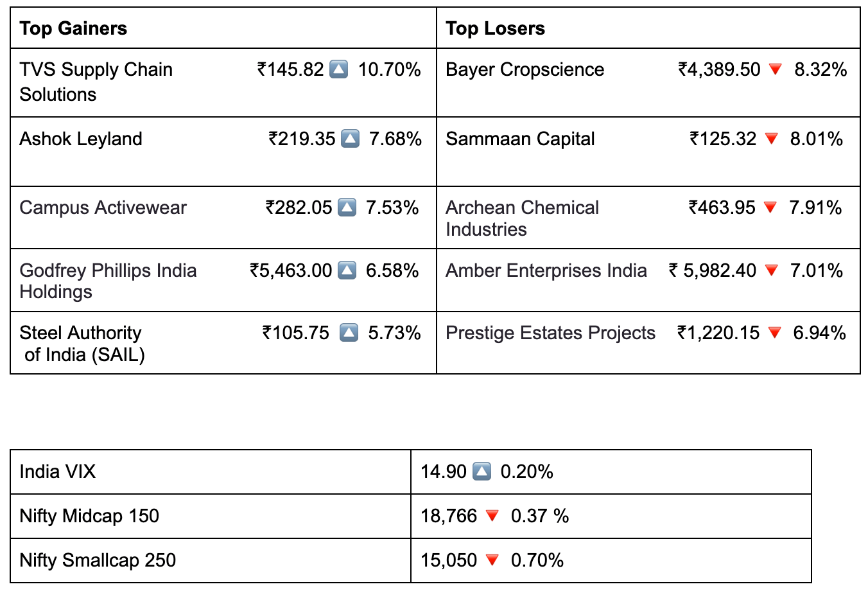Select the Top Losers column header

coord(495,28)
